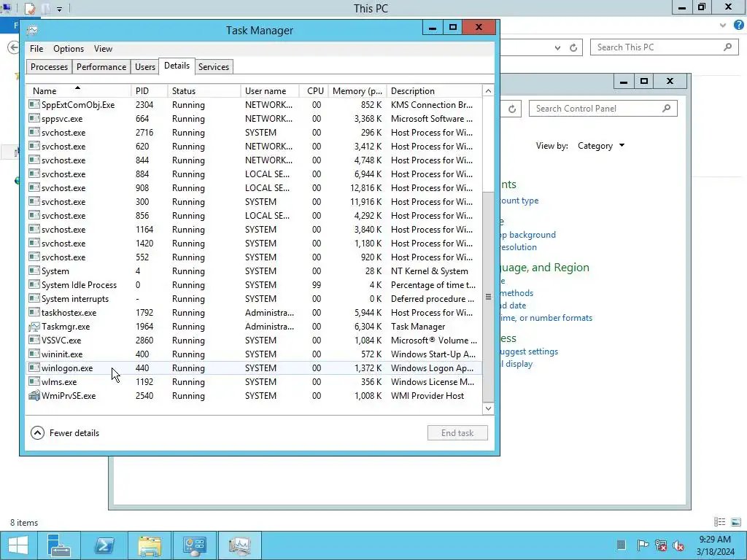Sort processes by the CPU column
This screenshot has height=560, width=747.
click(314, 91)
